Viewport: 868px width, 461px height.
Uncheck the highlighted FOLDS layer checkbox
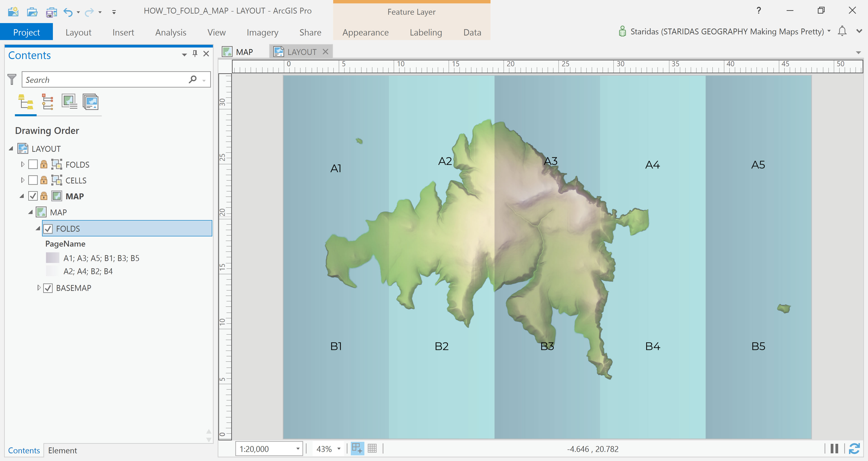pyautogui.click(x=48, y=229)
